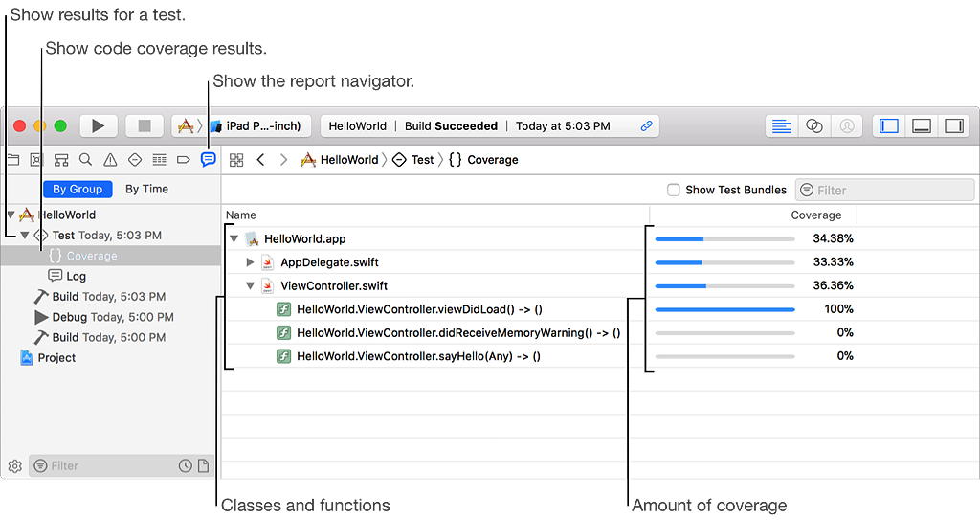Switch to By Time view

146,189
